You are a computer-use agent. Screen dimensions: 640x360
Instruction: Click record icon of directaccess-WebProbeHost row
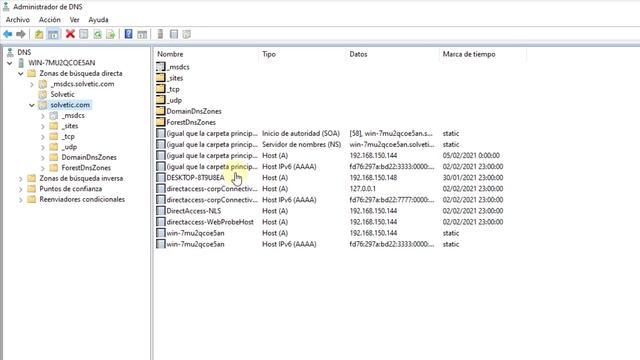(x=161, y=222)
